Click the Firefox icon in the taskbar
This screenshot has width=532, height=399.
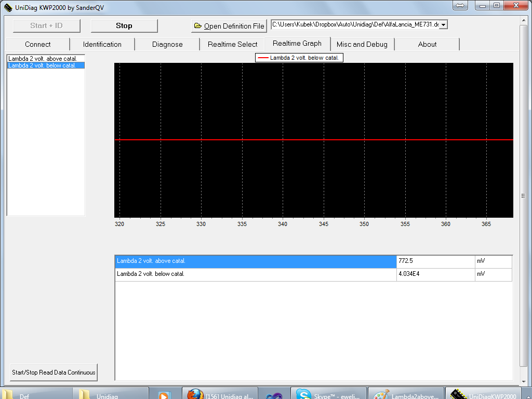[x=195, y=395]
